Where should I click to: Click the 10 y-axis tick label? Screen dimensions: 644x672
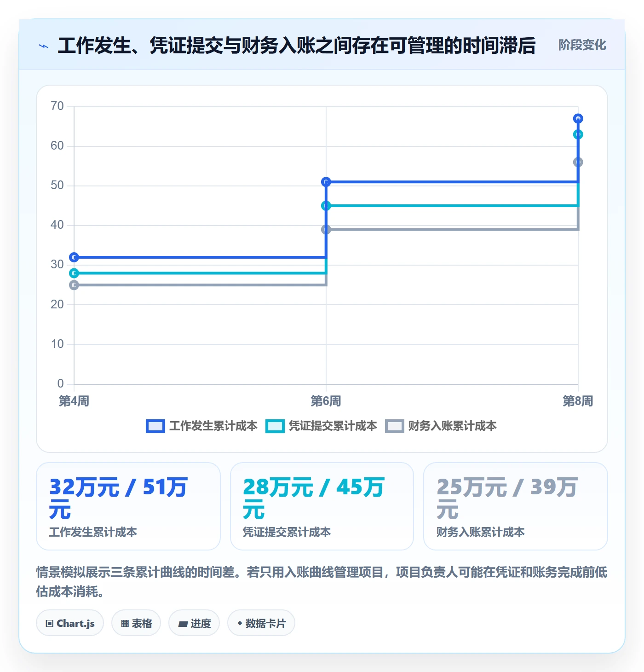pyautogui.click(x=57, y=344)
